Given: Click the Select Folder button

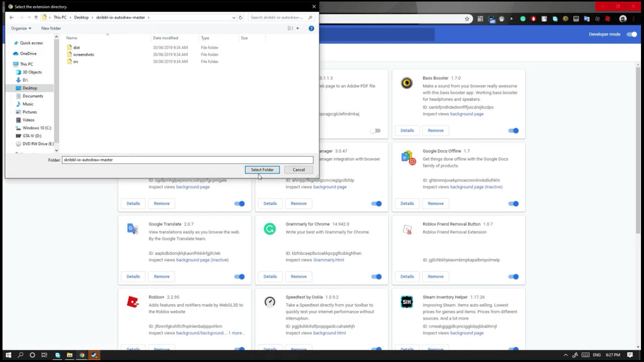Looking at the screenshot, I should tap(262, 169).
